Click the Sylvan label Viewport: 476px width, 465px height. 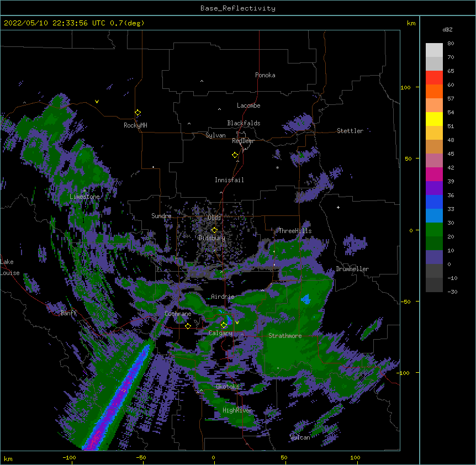(x=215, y=135)
